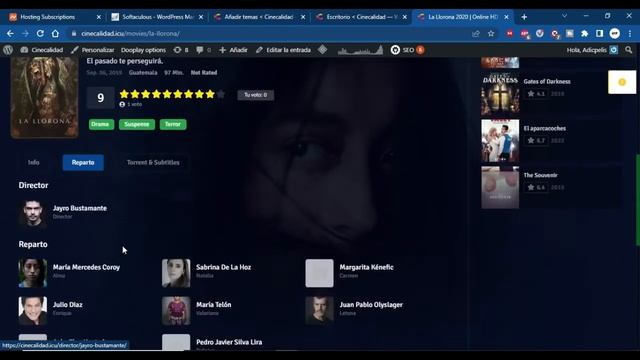This screenshot has width=640, height=360.
Task: Open the SEO admin bar menu
Action: pos(407,50)
